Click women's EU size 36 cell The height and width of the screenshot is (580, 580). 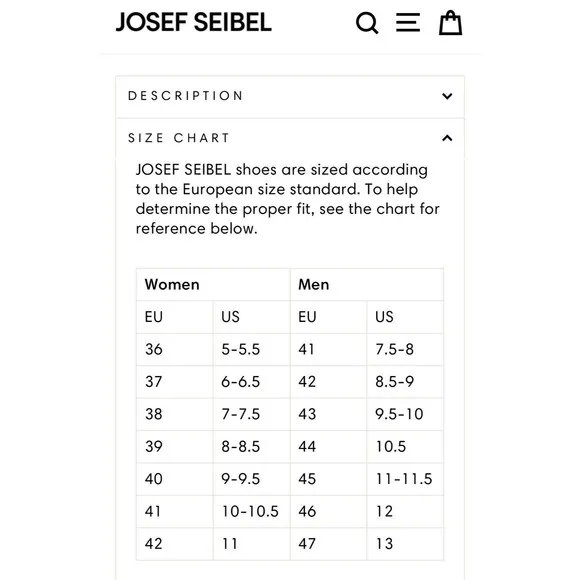coord(175,349)
